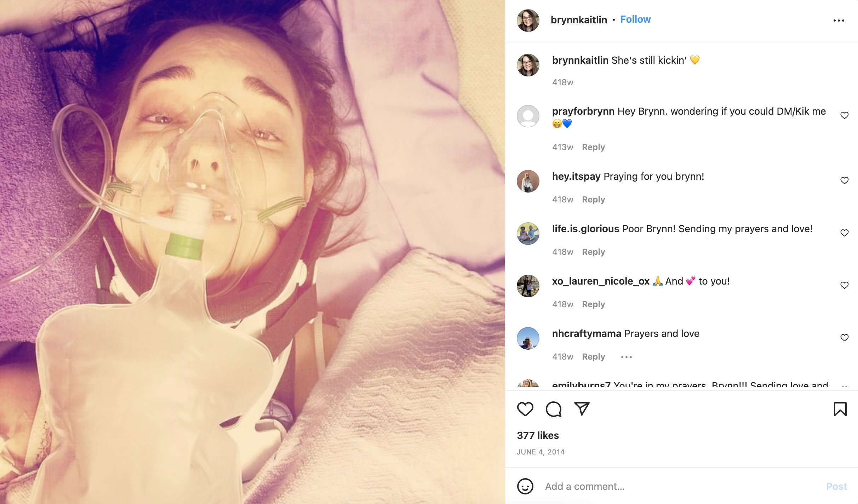Image resolution: width=858 pixels, height=504 pixels.
Task: Like prayforbrynn's comment
Action: 844,115
